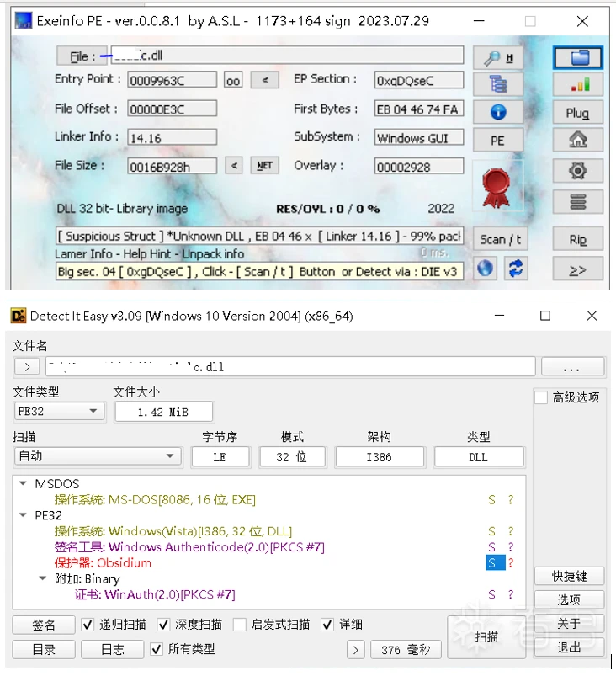Collapse the MSDOS tree node
The height and width of the screenshot is (676, 616).
pos(24,484)
